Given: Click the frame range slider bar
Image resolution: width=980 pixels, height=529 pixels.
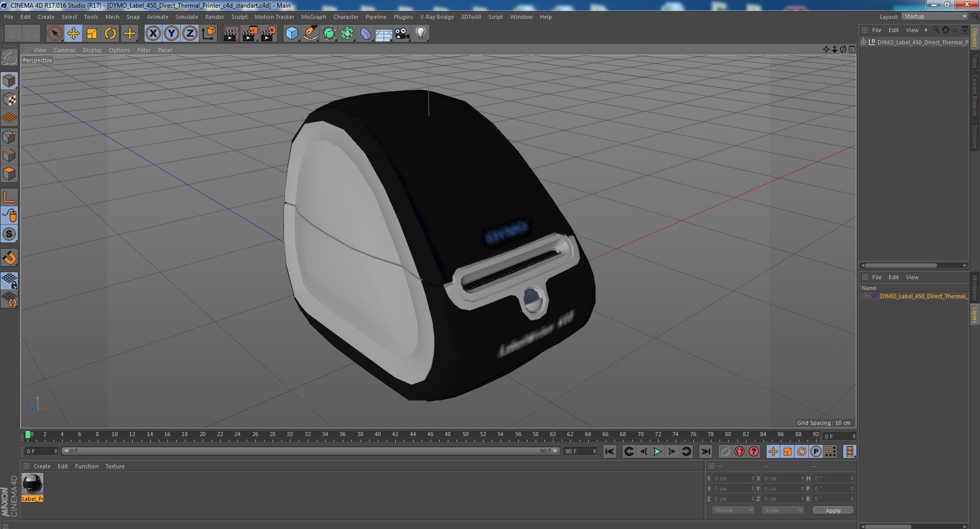Looking at the screenshot, I should click(x=310, y=451).
